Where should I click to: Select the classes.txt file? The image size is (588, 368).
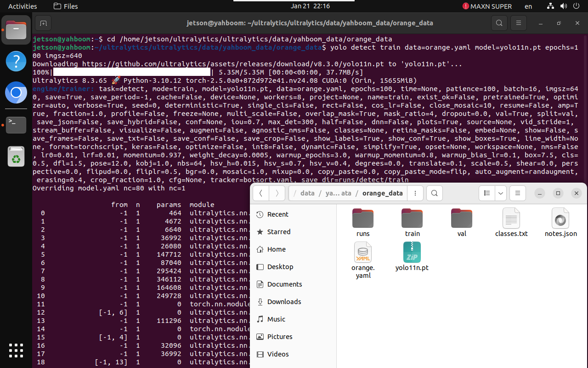511,223
